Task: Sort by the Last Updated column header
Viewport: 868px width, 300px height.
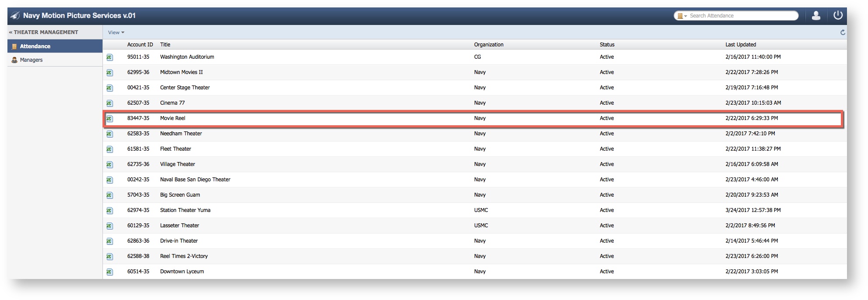Action: click(741, 45)
